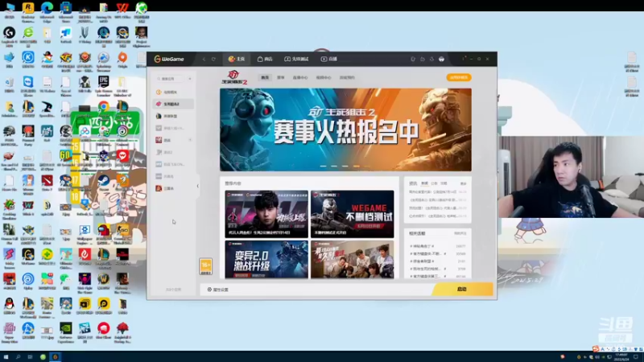Click the shield icon left of the folder icon
The height and width of the screenshot is (362, 644).
point(413,59)
